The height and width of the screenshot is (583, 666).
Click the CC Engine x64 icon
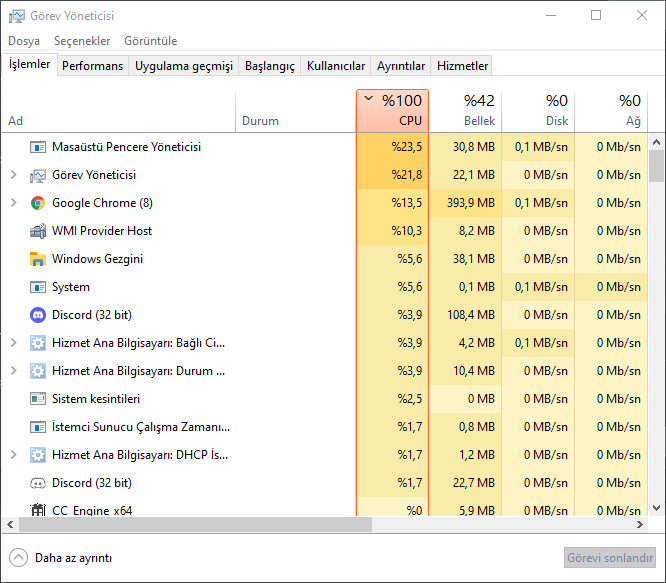click(38, 510)
